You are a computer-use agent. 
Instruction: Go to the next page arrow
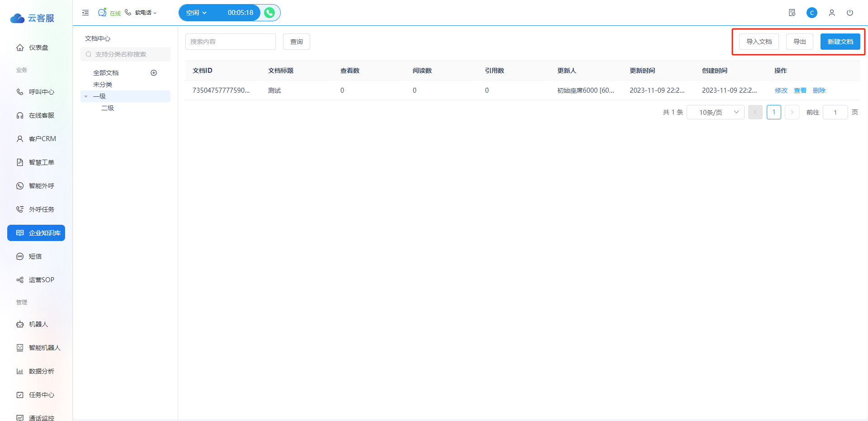tap(792, 112)
